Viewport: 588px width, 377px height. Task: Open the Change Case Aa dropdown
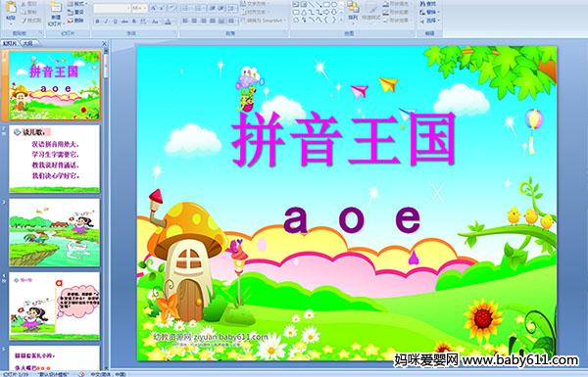click(156, 22)
